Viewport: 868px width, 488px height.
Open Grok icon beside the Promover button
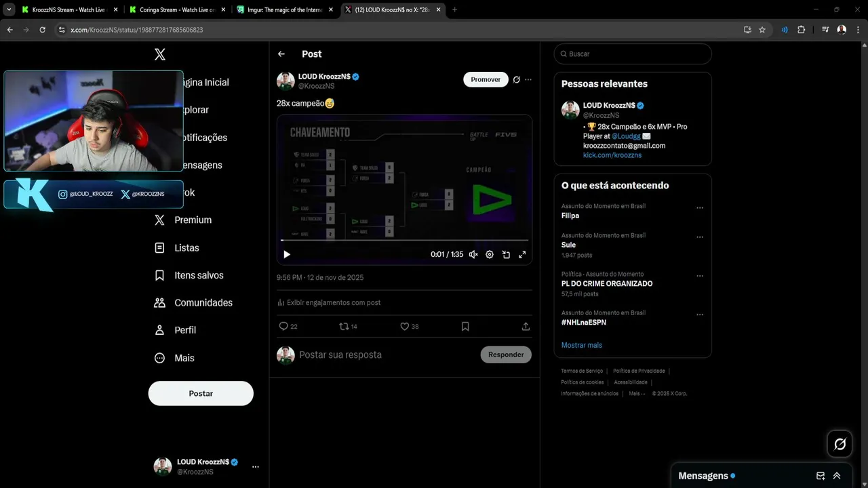tap(516, 79)
